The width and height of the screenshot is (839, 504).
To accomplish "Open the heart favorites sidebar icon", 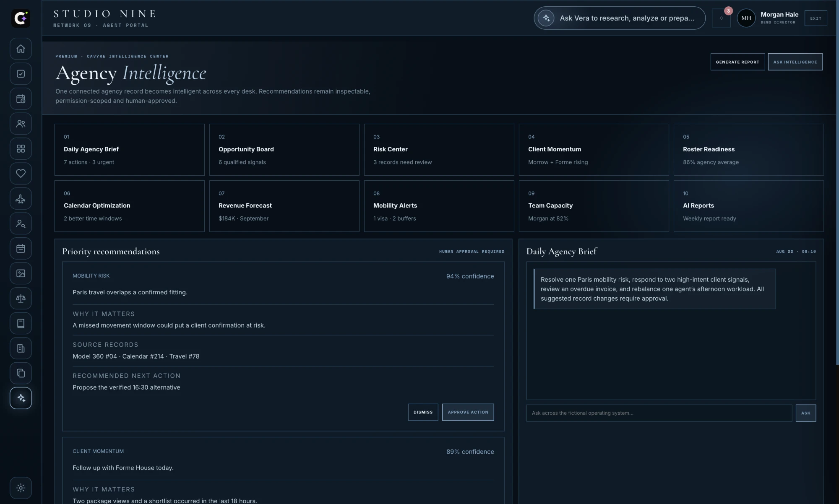I will point(21,174).
